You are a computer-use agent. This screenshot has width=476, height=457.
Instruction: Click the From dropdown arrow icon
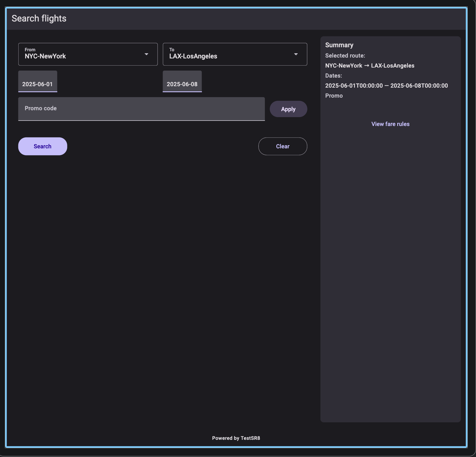pyautogui.click(x=146, y=54)
